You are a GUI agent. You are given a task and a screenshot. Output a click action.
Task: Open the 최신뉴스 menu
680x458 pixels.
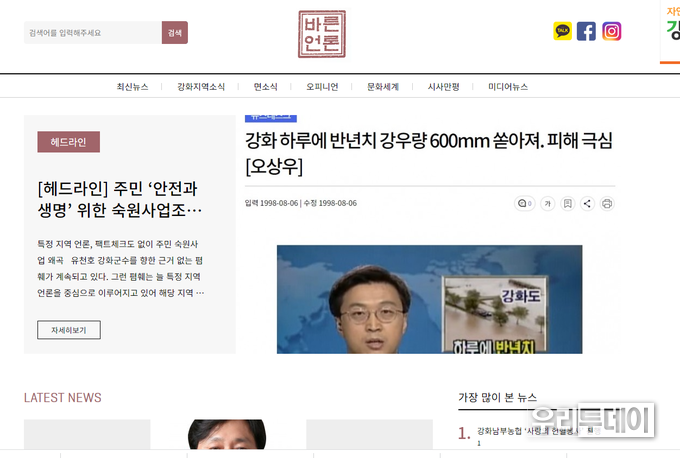coord(132,87)
